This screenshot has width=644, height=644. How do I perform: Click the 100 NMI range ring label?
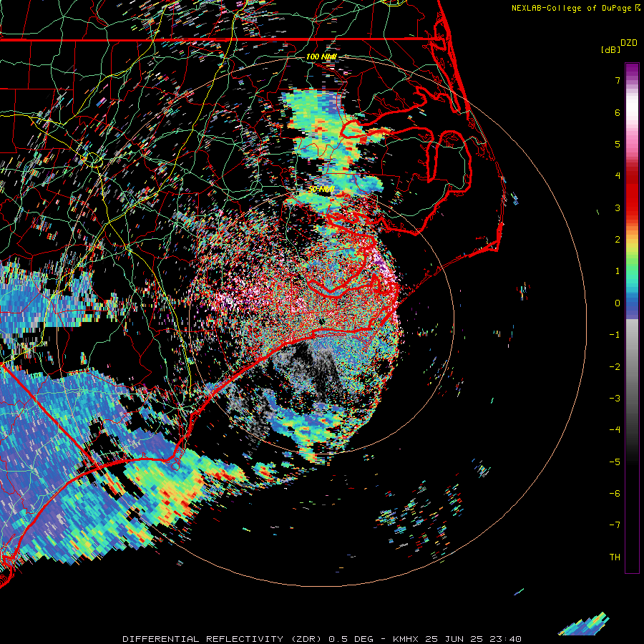pyautogui.click(x=321, y=57)
